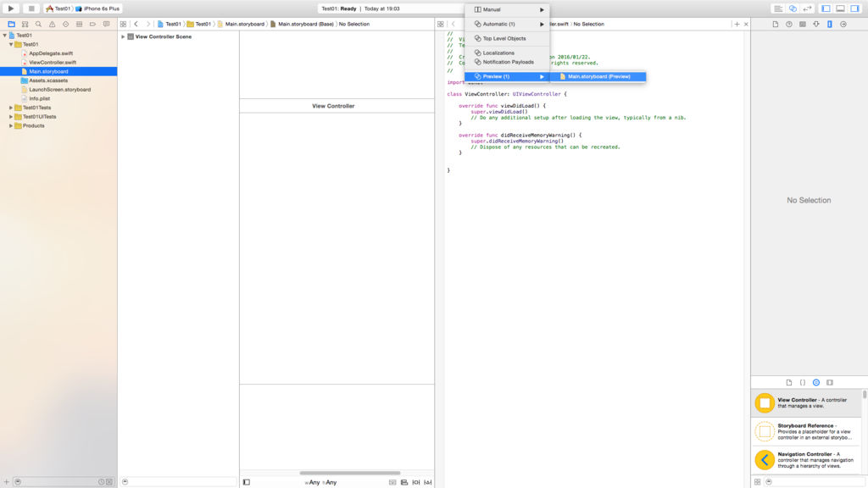Image resolution: width=868 pixels, height=488 pixels.
Task: Collapse the Test01 group folder
Action: (11, 44)
